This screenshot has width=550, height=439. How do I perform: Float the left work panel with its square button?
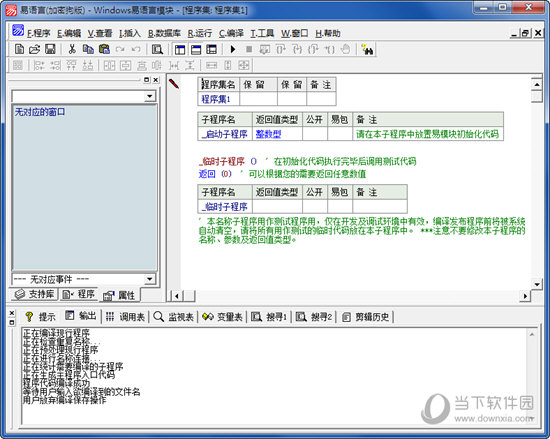[x=147, y=80]
